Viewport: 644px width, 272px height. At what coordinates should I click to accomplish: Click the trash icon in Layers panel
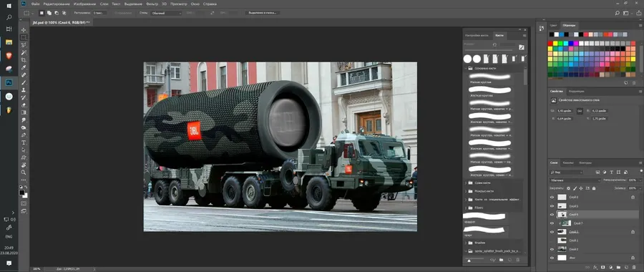(x=633, y=267)
